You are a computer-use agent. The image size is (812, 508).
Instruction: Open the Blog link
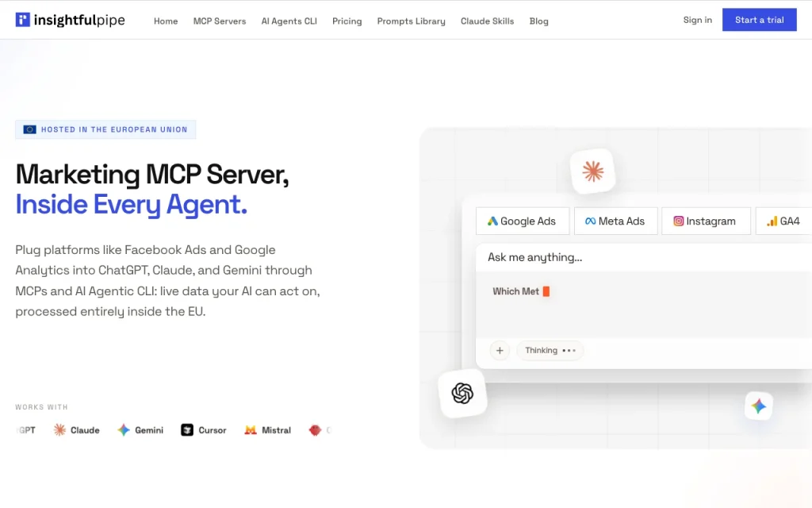pyautogui.click(x=538, y=21)
